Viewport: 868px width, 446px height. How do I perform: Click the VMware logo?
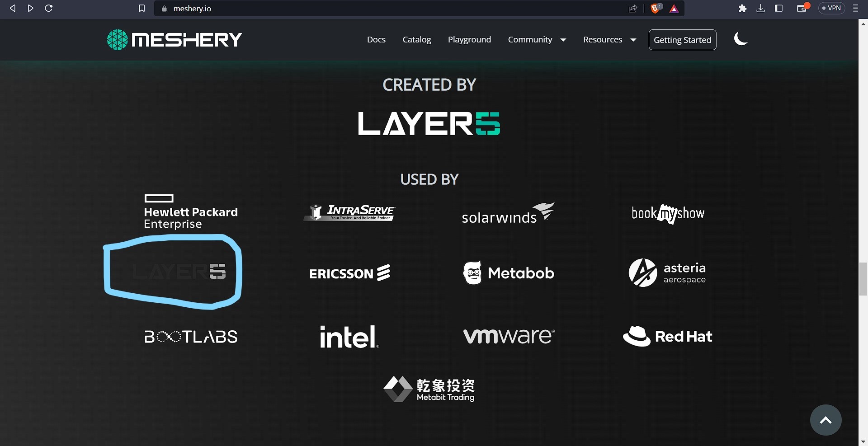coord(508,336)
